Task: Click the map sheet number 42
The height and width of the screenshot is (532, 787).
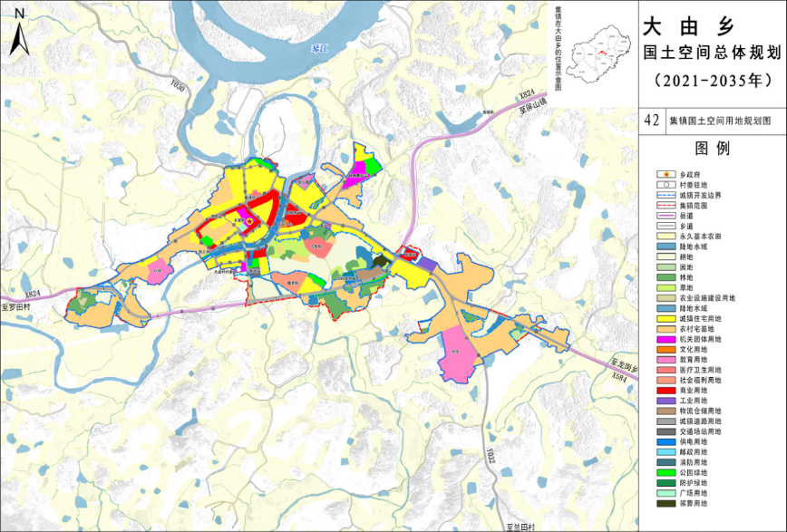Action: coord(650,121)
